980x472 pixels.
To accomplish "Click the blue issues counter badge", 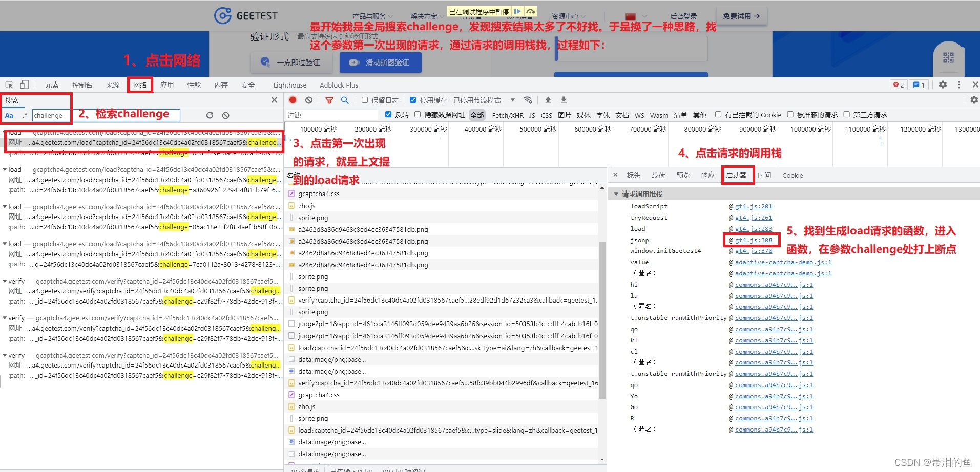I will click(x=919, y=85).
